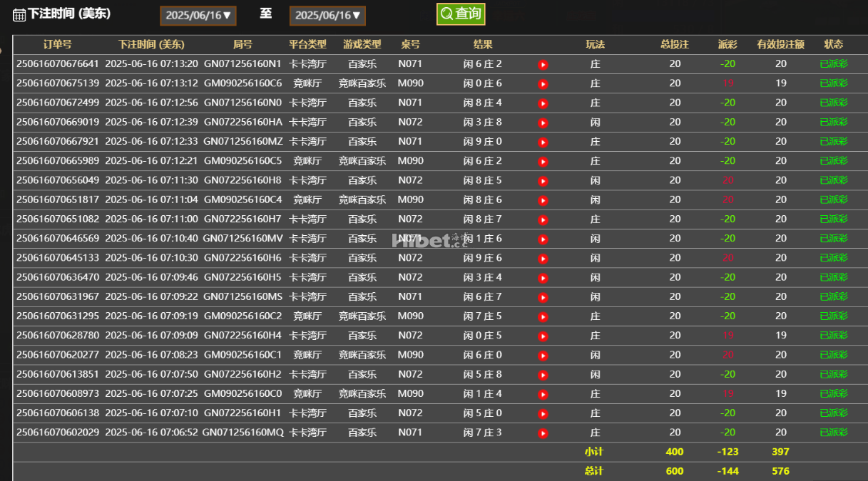
Task: Click the 订单号 column header
Action: [57, 44]
